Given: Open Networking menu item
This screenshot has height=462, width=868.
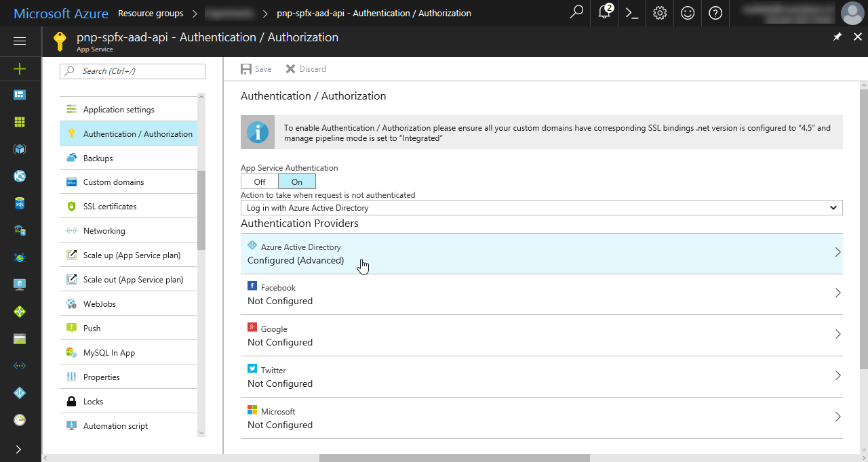Looking at the screenshot, I should (129, 231).
